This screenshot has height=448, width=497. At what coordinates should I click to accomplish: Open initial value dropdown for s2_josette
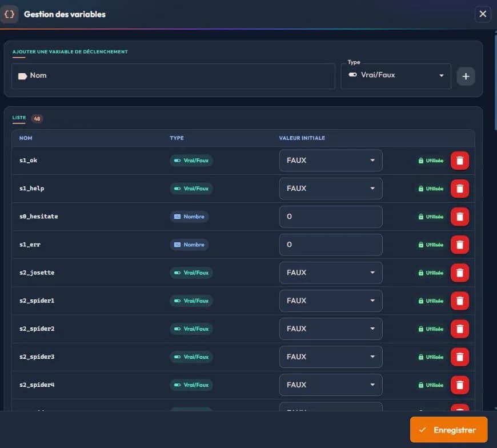[331, 273]
